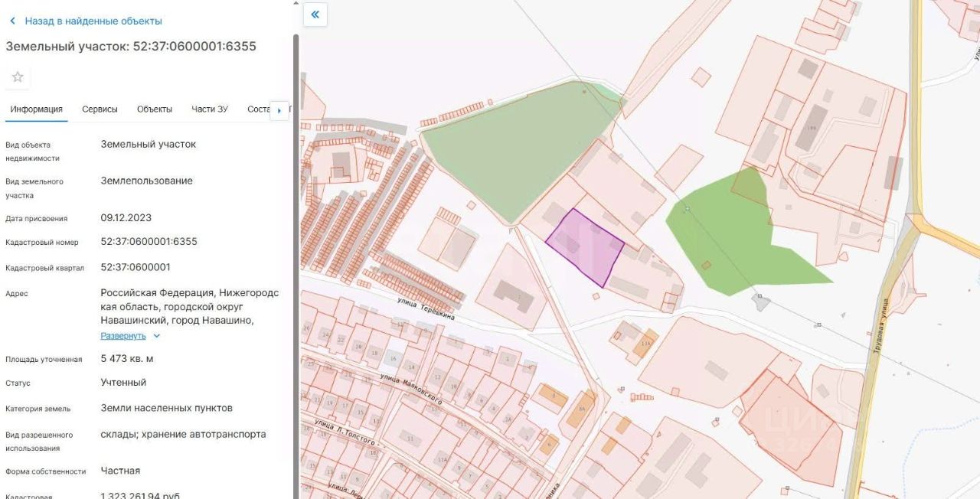
Task: Expand full address via Развернуть link
Action: [123, 336]
